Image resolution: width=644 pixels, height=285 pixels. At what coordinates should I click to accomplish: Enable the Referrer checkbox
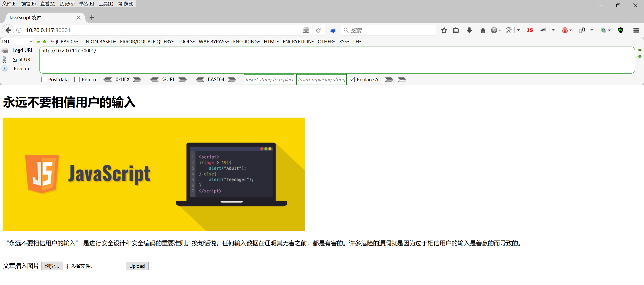pos(77,79)
